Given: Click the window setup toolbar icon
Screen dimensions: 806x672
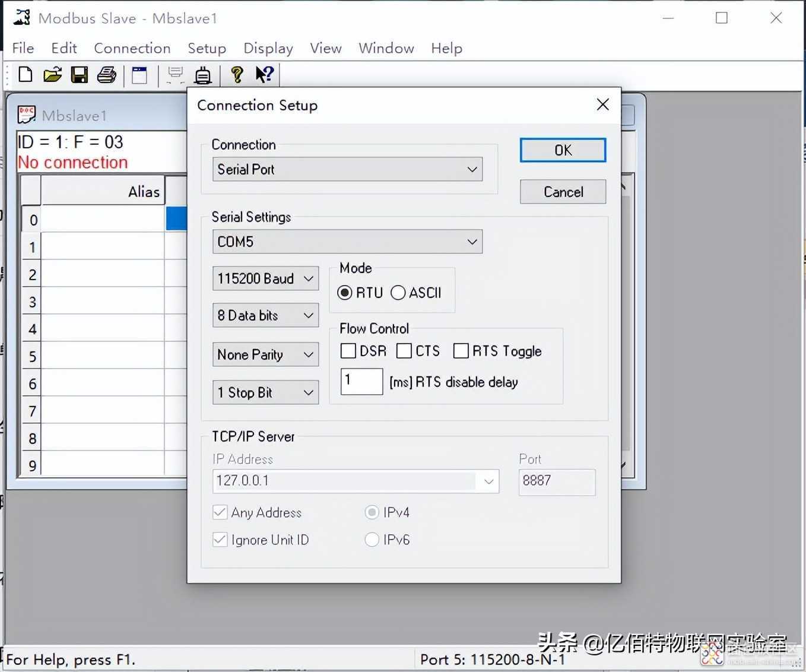Looking at the screenshot, I should pyautogui.click(x=139, y=75).
